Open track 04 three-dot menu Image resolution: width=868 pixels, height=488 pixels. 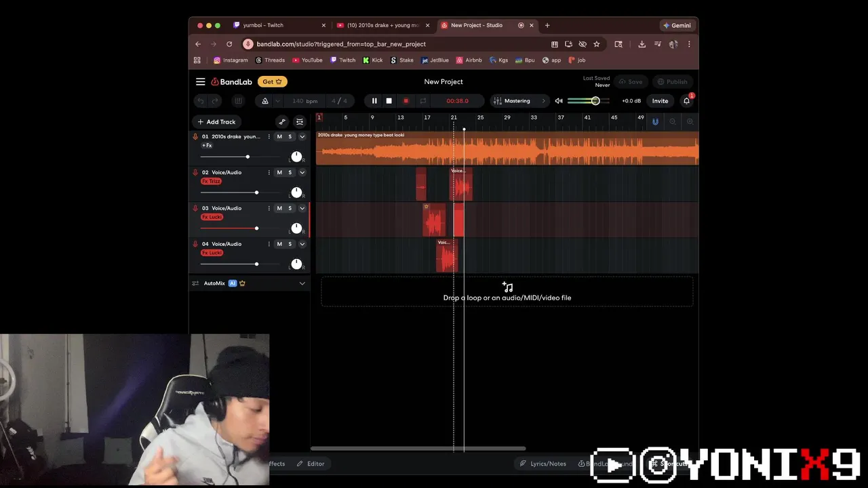tap(269, 245)
